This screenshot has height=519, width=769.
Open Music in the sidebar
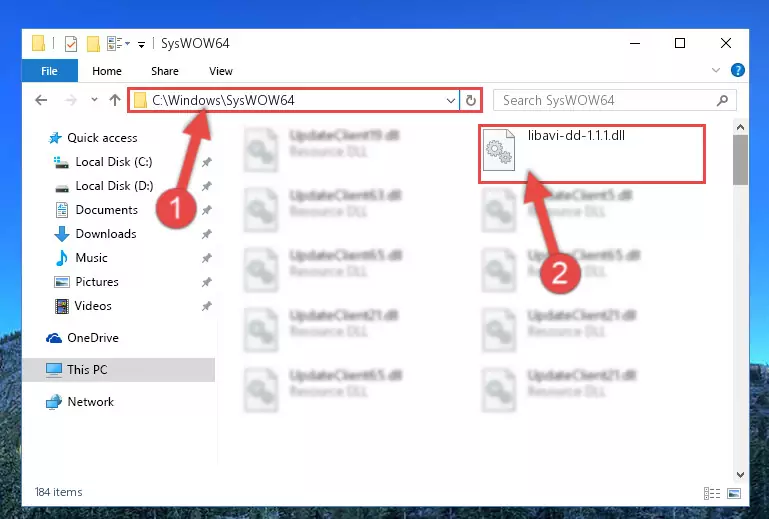(x=91, y=258)
